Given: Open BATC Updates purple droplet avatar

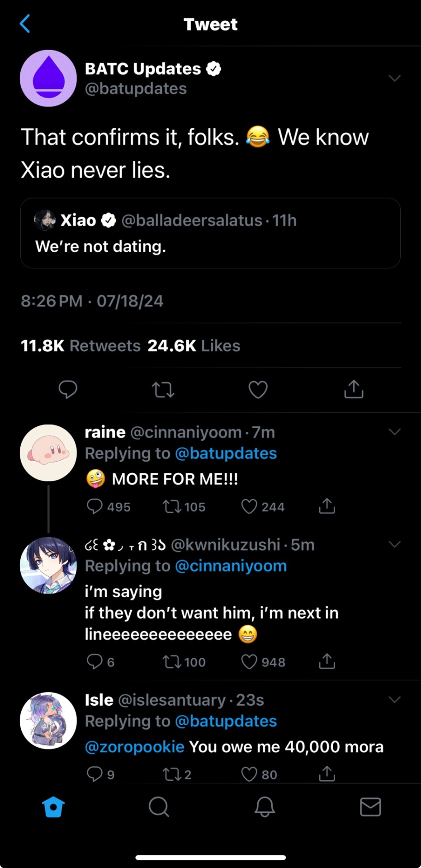Looking at the screenshot, I should tap(48, 78).
